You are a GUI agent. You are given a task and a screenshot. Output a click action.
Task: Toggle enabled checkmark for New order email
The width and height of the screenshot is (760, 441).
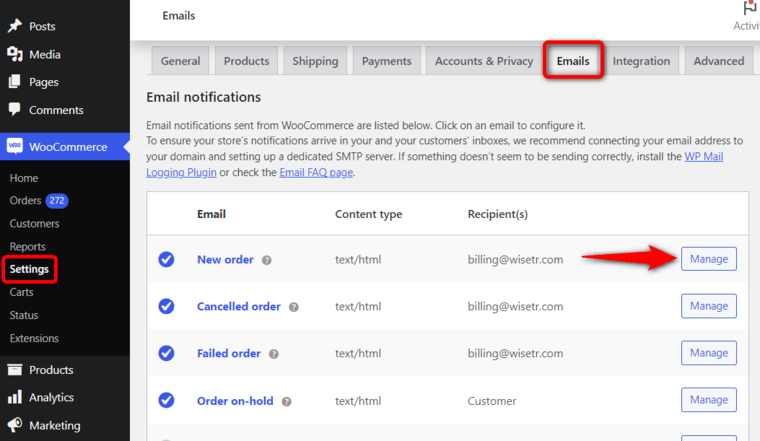click(x=166, y=259)
